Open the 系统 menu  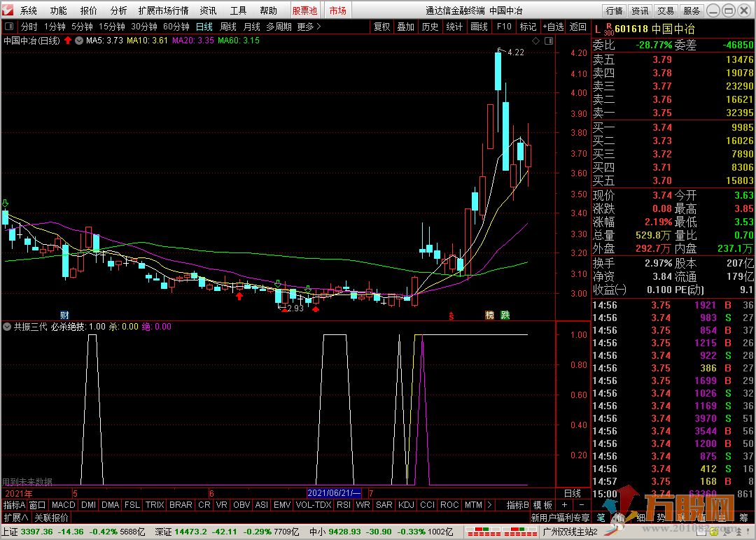pyautogui.click(x=29, y=10)
